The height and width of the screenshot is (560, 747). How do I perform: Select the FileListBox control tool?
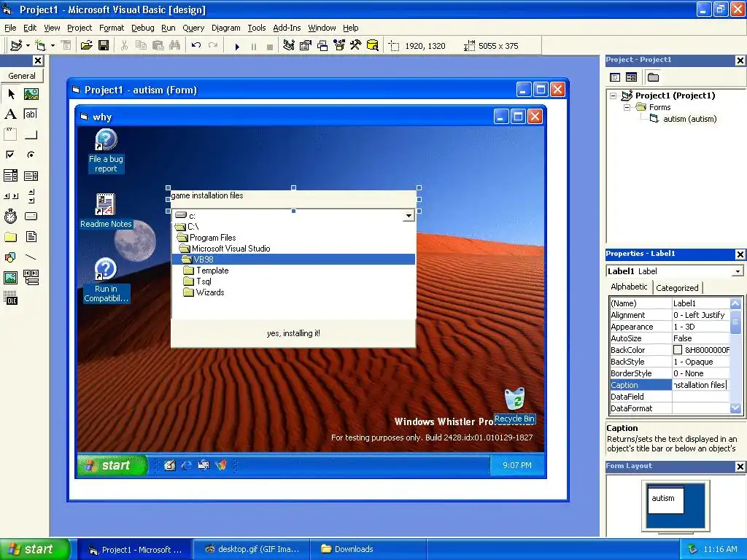coord(31,237)
